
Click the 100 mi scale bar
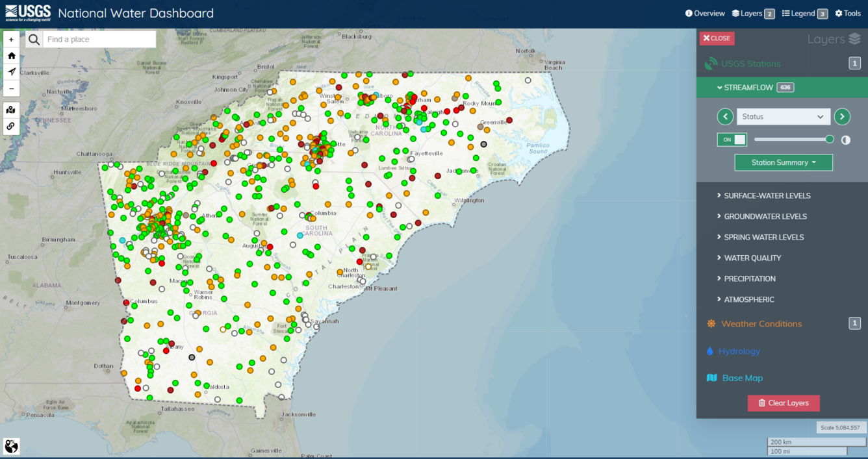point(808,451)
